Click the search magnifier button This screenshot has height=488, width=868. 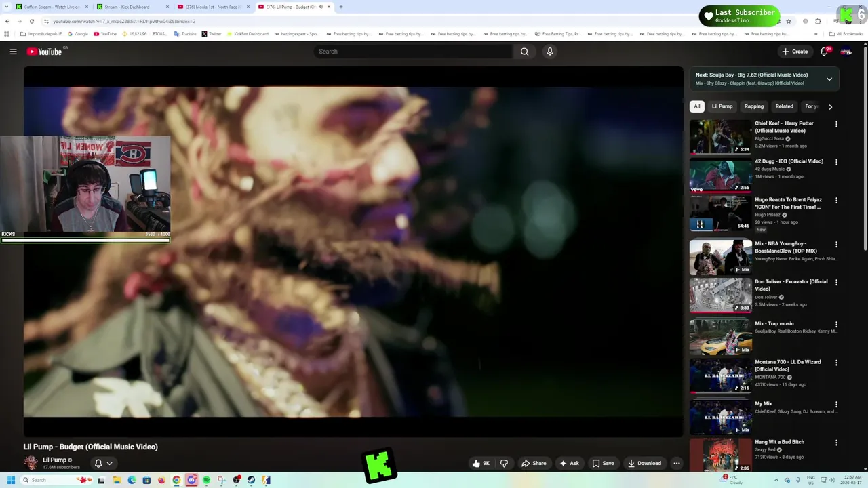(x=524, y=52)
